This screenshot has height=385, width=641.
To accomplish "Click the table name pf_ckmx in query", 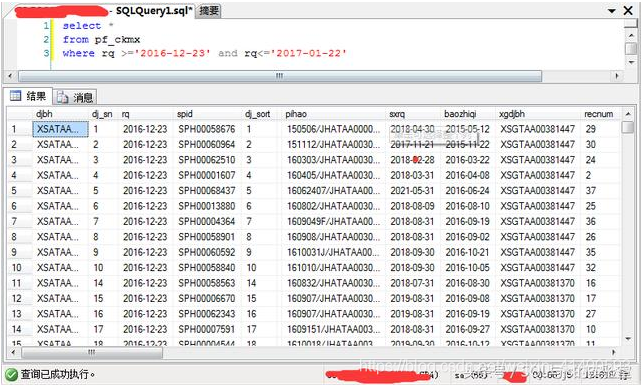I will tap(117, 40).
